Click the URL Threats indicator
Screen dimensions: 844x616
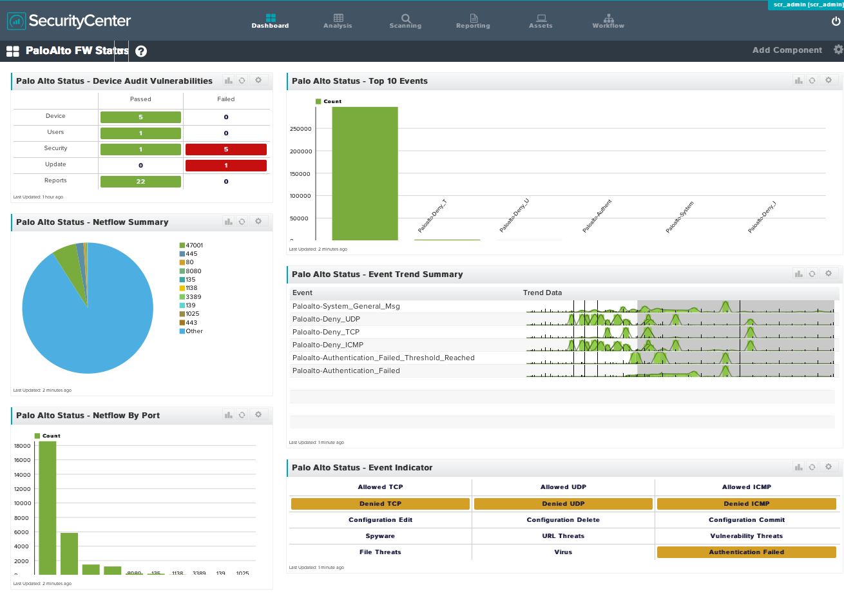[563, 536]
